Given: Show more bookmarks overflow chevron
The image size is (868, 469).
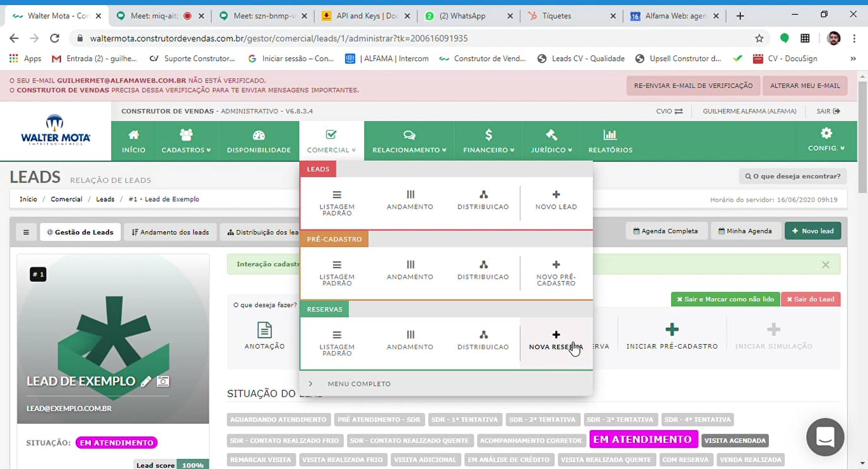Looking at the screenshot, I should [853, 59].
